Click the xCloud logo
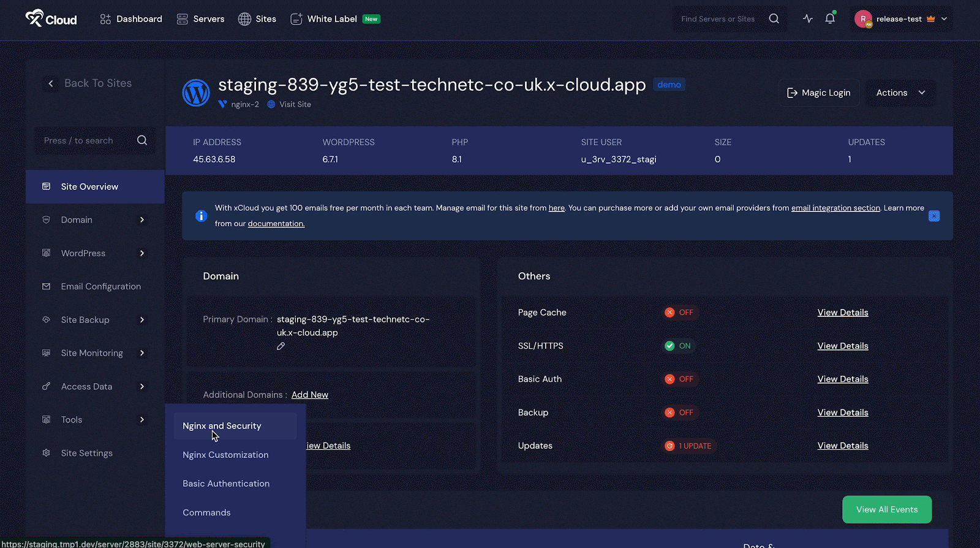 coord(51,18)
